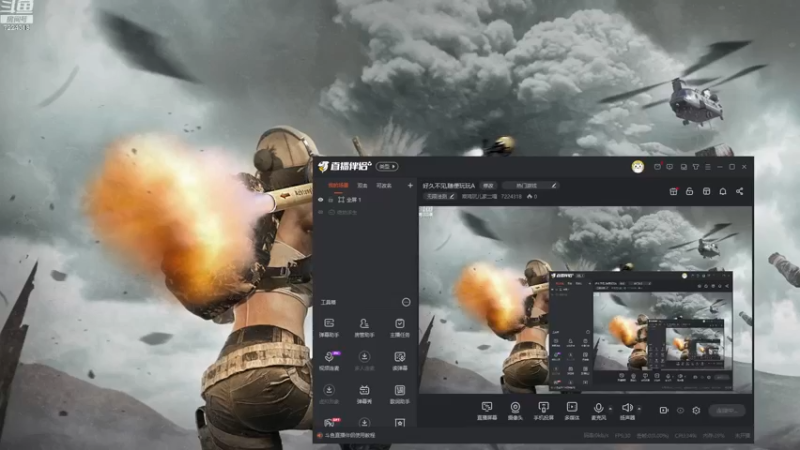Open settings via the hexagon gear icon
Screen dimensions: 800x450
point(696,410)
